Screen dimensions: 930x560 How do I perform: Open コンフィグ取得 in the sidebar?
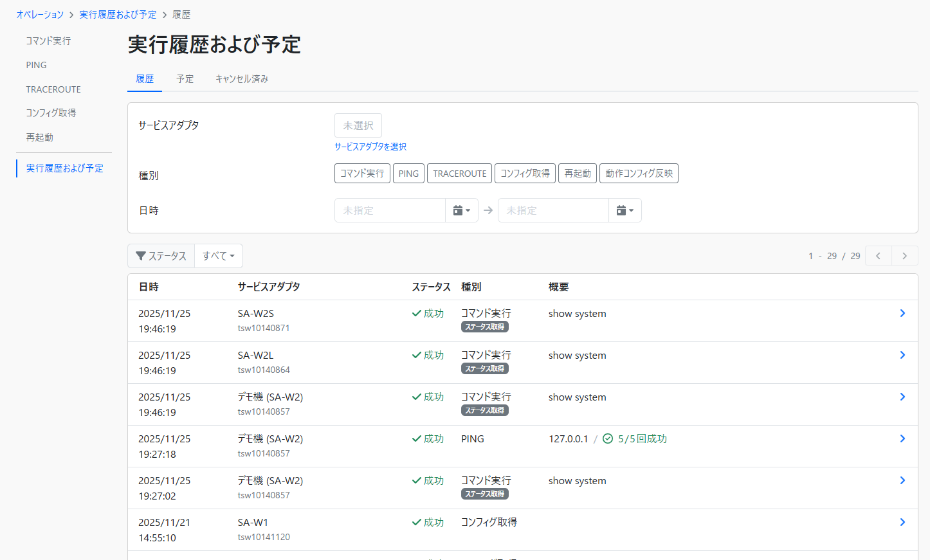point(51,113)
